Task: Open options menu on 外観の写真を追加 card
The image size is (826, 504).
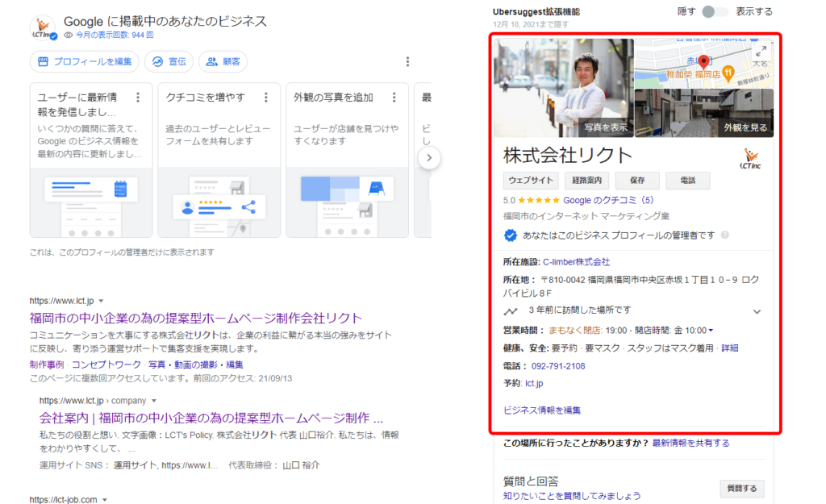Action: pyautogui.click(x=394, y=98)
